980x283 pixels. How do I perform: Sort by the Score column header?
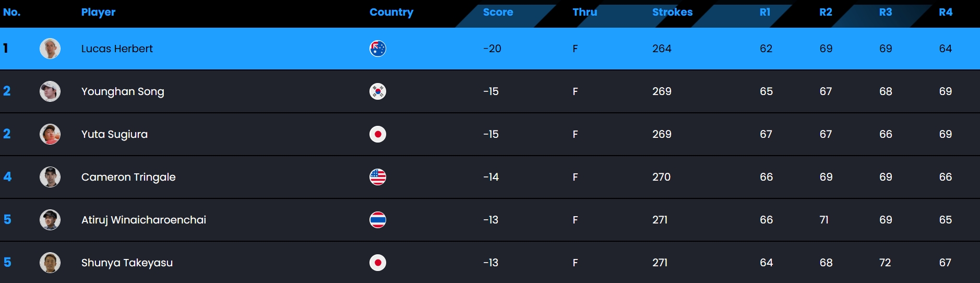click(498, 12)
